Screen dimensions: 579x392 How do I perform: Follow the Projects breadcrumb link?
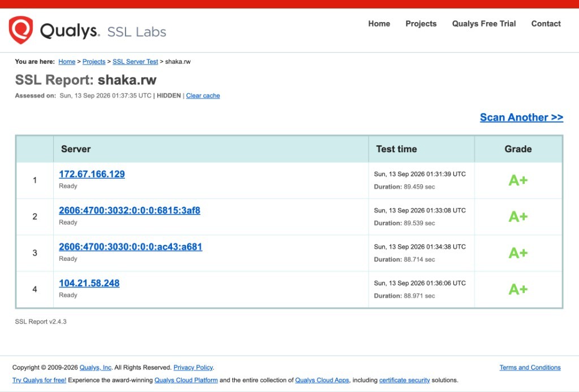[94, 62]
